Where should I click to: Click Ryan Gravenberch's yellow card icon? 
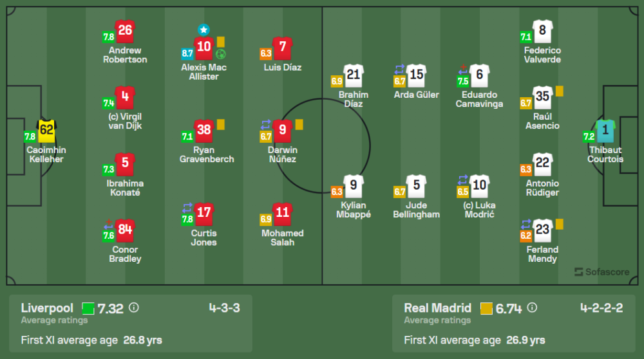click(220, 124)
